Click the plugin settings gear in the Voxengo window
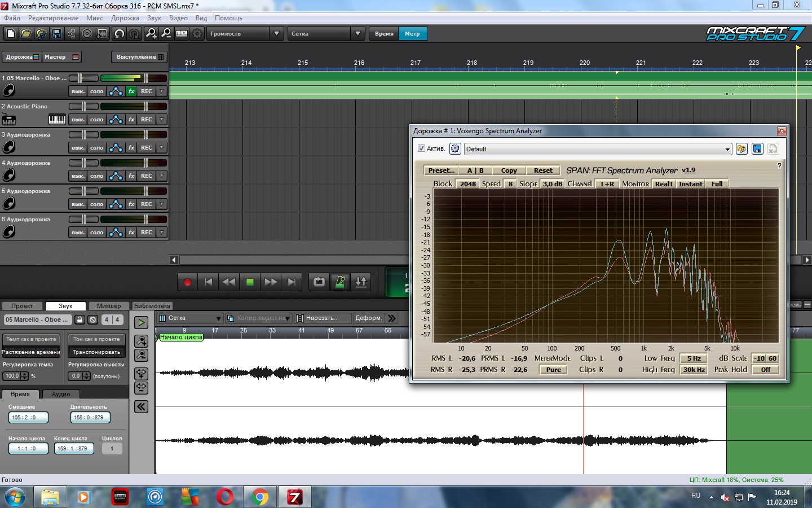Image resolution: width=812 pixels, height=508 pixels. (x=455, y=148)
